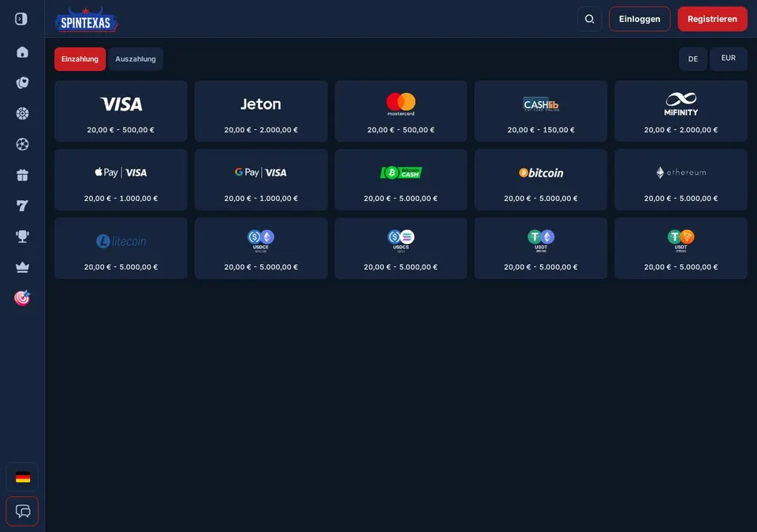Select the USDT with Ethereum logo method
Viewport: 757px width, 532px height.
coord(541,248)
